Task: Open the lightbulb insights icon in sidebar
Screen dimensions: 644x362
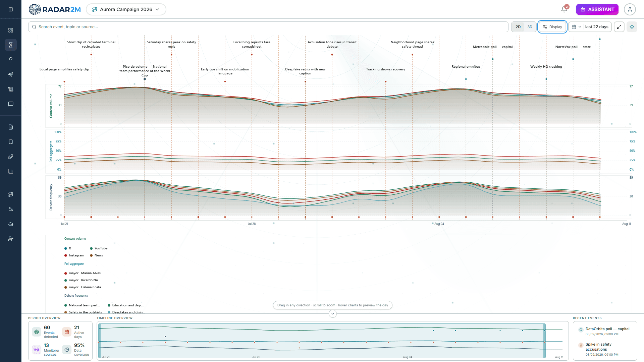Action: (11, 60)
